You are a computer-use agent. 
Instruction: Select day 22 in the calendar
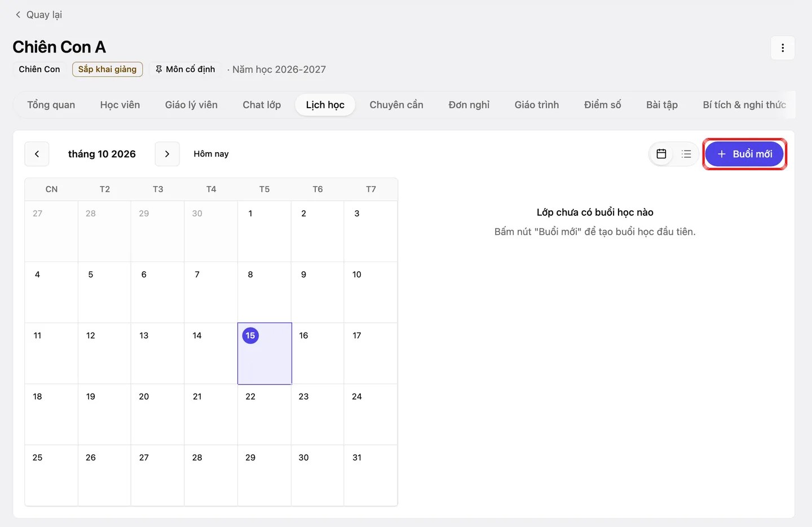264,415
